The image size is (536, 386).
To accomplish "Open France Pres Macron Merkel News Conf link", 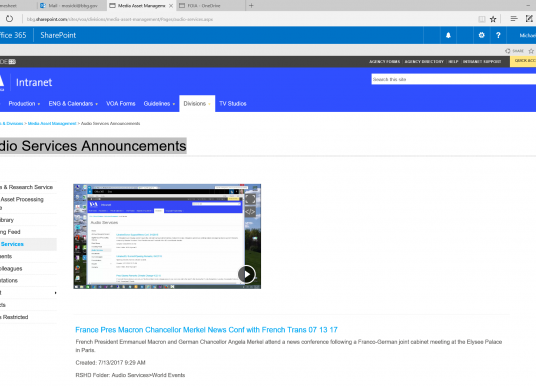I will (206, 330).
